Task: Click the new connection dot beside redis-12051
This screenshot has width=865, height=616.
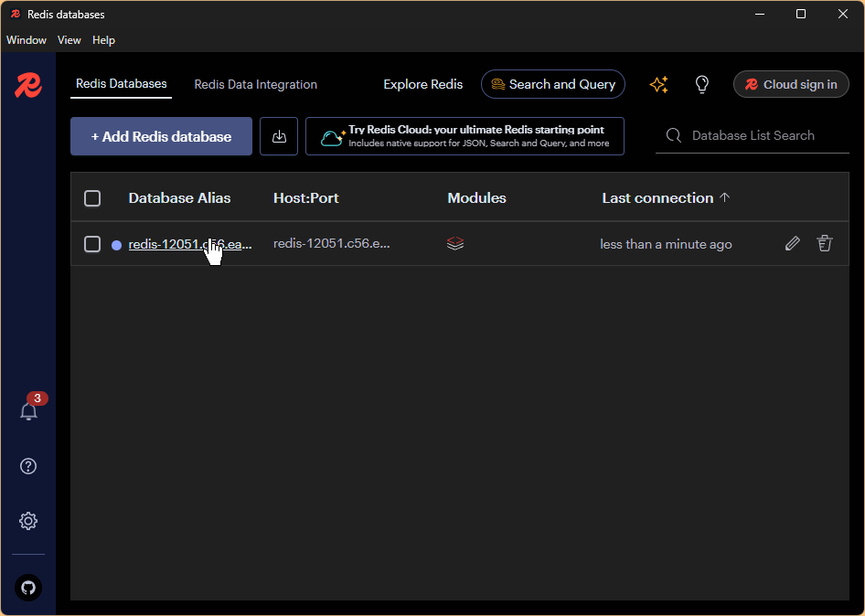Action: point(116,245)
